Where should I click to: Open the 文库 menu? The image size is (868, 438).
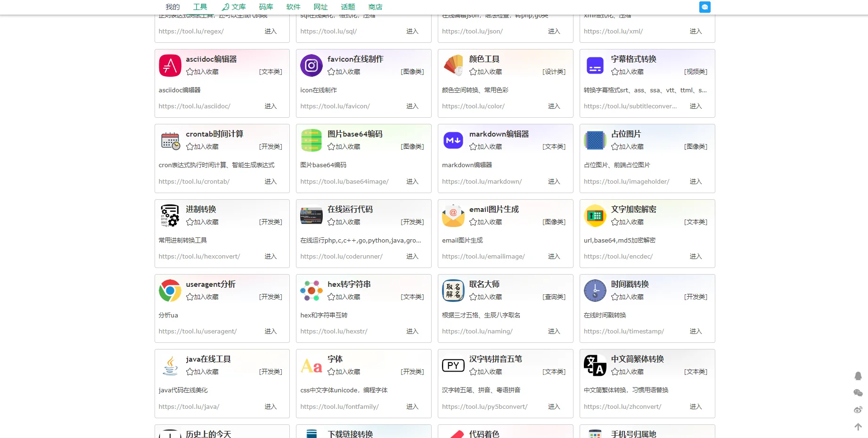(x=234, y=7)
